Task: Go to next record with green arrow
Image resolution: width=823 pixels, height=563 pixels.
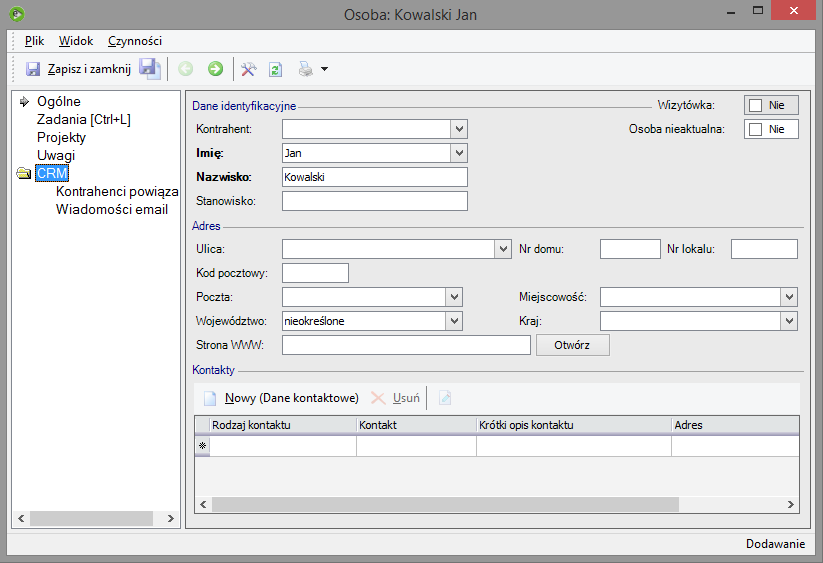Action: [215, 69]
